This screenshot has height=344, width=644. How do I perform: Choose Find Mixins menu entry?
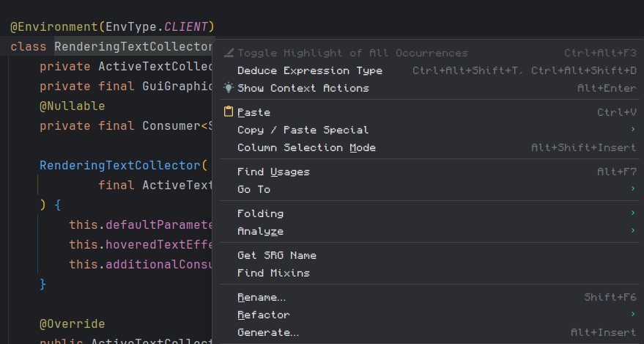click(273, 273)
